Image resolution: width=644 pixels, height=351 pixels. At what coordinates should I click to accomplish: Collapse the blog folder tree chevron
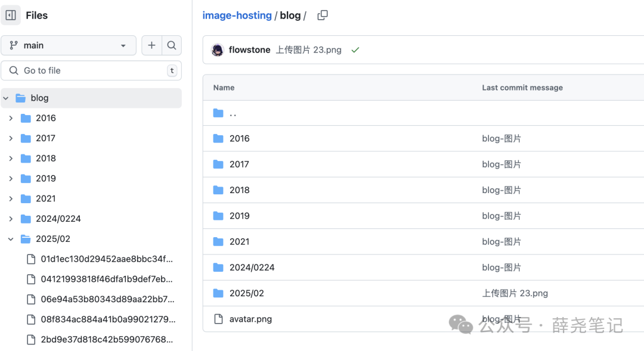tap(6, 98)
